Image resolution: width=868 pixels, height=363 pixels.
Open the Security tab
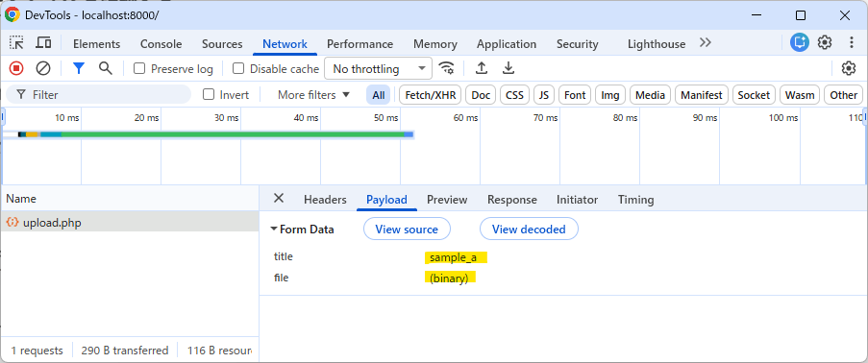[578, 44]
